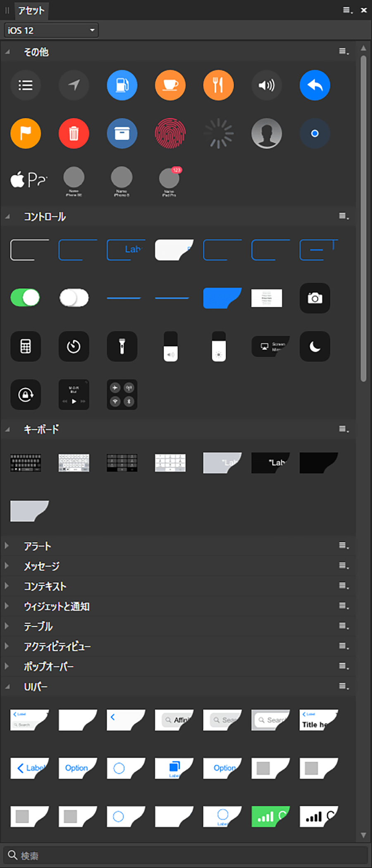This screenshot has height=868, width=372.
Task: Switch to the アセット panel tab
Action: (x=31, y=10)
